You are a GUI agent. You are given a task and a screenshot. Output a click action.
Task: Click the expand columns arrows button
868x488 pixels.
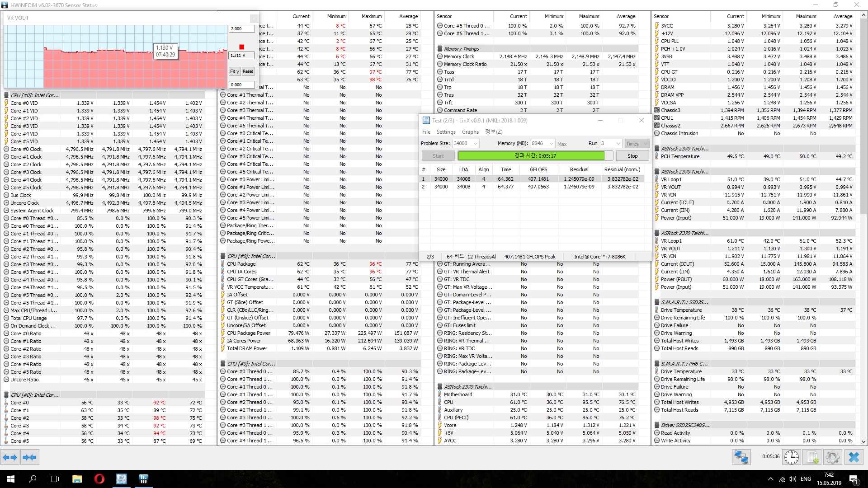[x=10, y=457]
